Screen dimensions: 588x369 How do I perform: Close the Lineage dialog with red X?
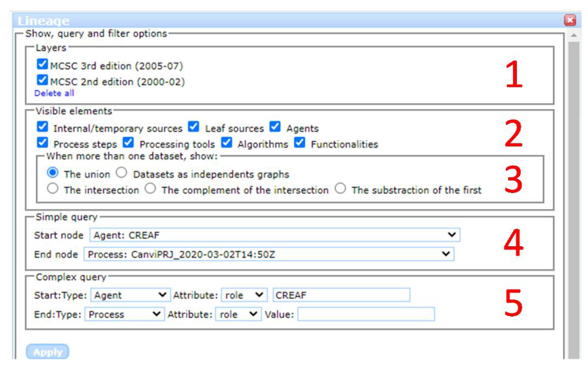point(570,20)
